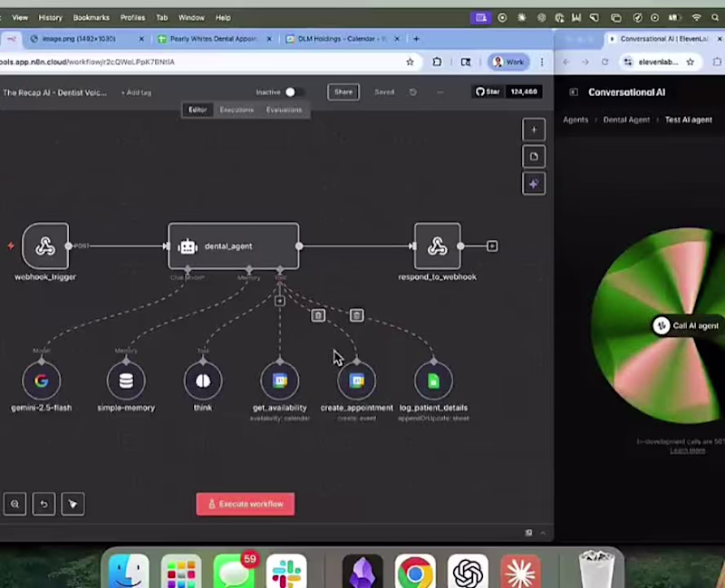The height and width of the screenshot is (588, 725).
Task: Open the View menu
Action: [x=20, y=17]
